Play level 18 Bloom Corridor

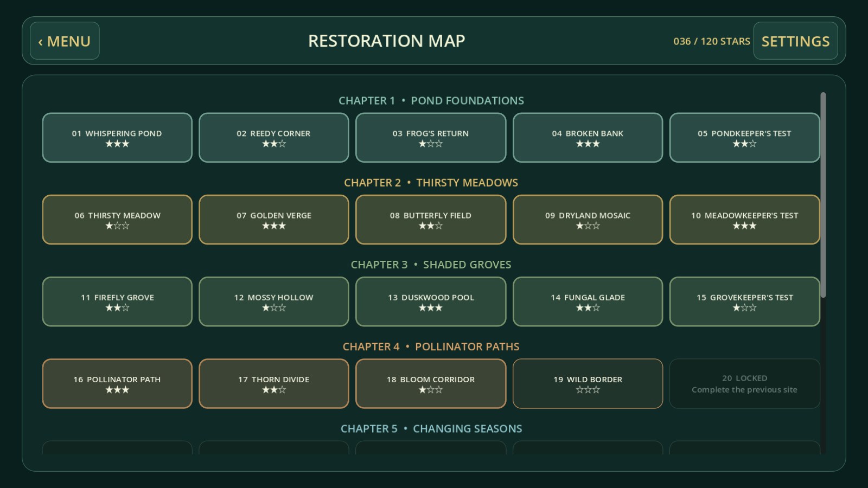click(x=431, y=383)
